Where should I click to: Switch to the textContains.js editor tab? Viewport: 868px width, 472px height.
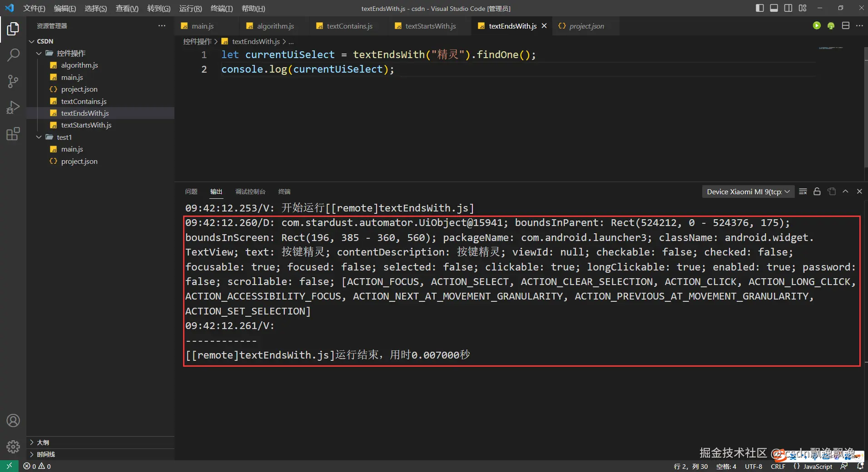click(x=349, y=26)
